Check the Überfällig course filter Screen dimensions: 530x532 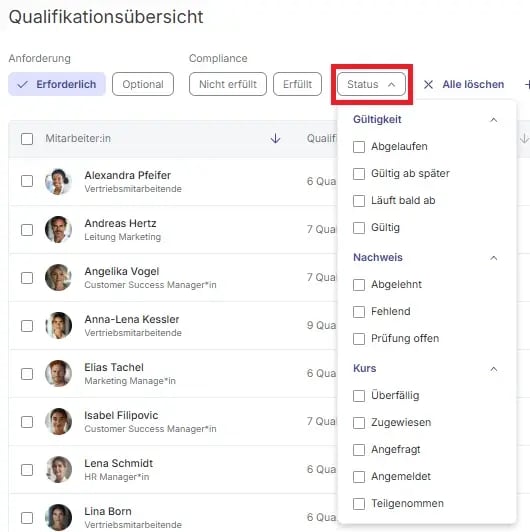click(x=359, y=396)
